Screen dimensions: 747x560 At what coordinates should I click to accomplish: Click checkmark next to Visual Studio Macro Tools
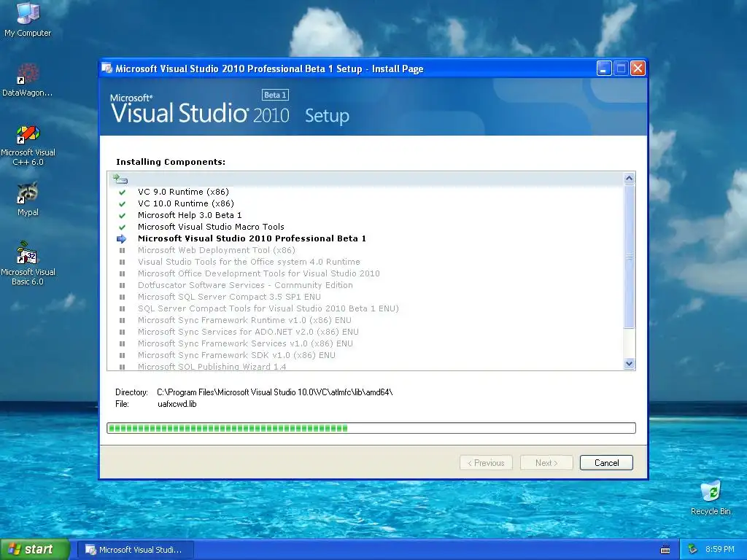click(122, 227)
